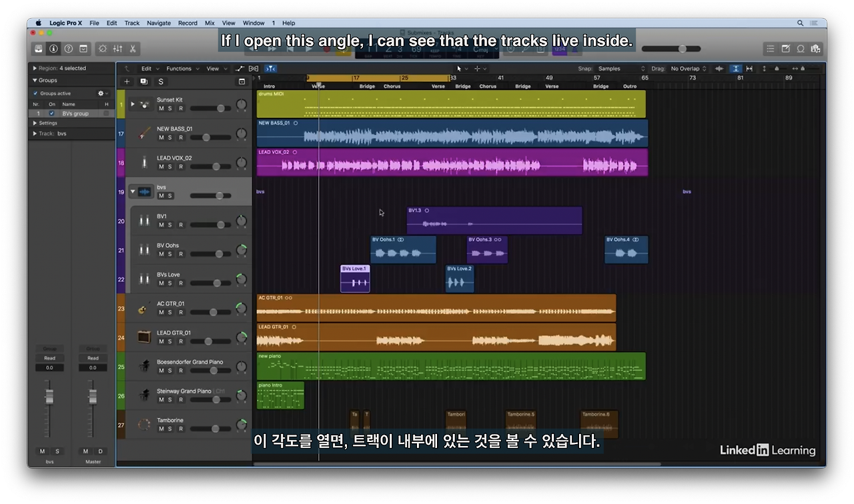Viewport: 854px width, 504px height.
Task: Open the Mixer faders icon
Action: click(118, 49)
